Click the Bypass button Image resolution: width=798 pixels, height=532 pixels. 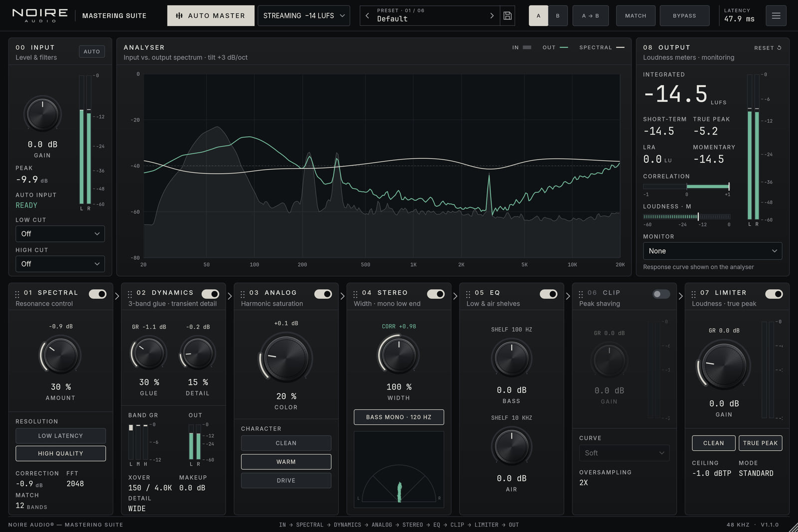[x=684, y=15]
